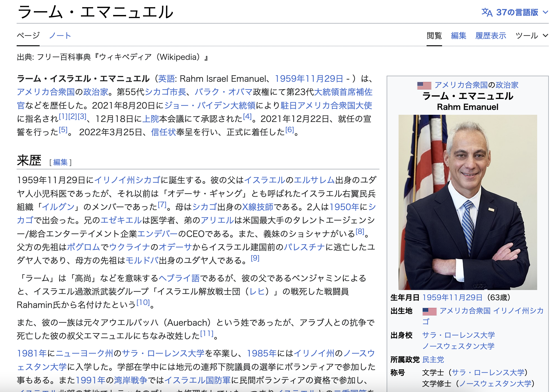
Task: Open the 37の言語版 language dropdown
Action: [515, 12]
